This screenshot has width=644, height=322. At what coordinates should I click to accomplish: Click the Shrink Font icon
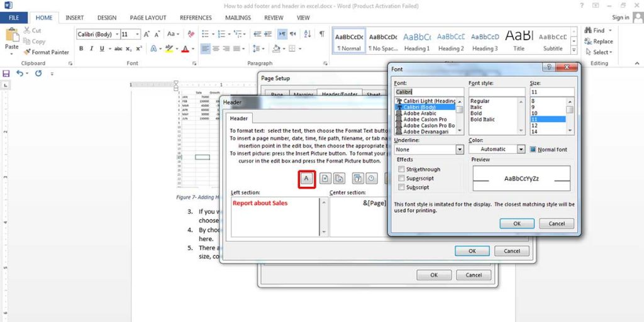point(157,35)
